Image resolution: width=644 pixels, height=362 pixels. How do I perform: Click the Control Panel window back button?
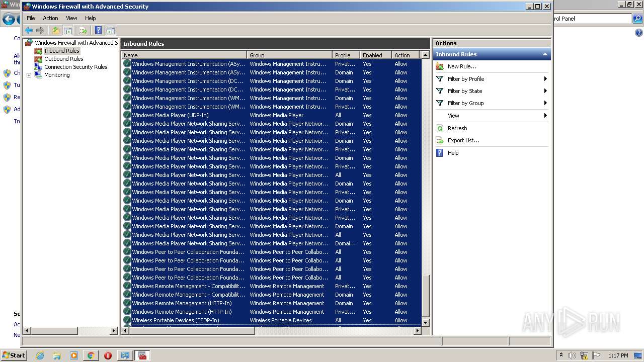pyautogui.click(x=8, y=20)
